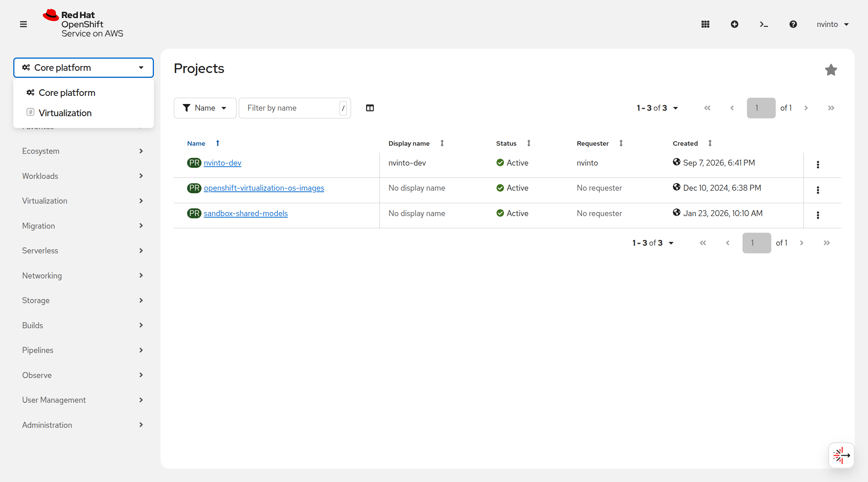Go to previous page in top pagination
This screenshot has width=868, height=482.
[x=732, y=108]
